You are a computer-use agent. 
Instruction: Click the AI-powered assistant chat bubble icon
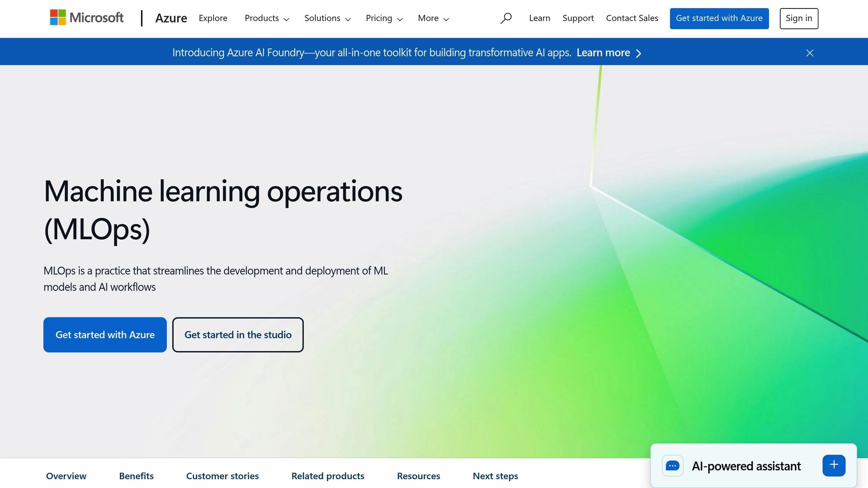[673, 466]
